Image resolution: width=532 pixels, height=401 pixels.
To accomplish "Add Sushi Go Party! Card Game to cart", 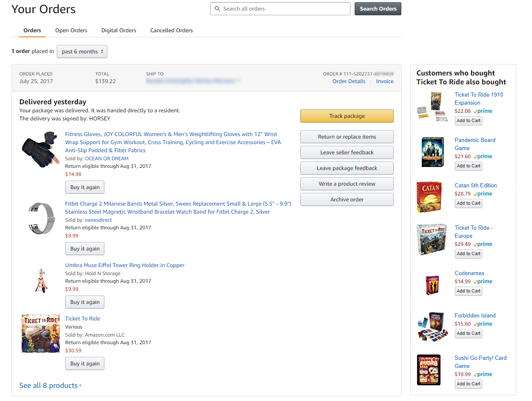I will 468,384.
